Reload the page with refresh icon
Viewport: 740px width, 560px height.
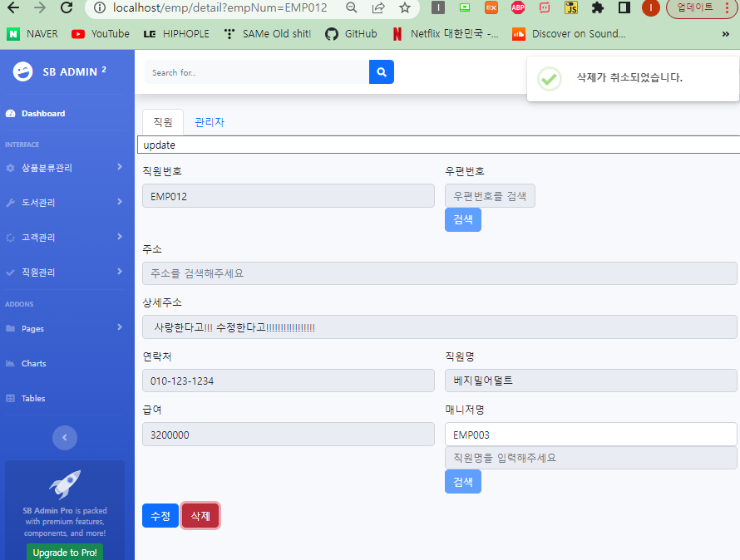click(67, 7)
